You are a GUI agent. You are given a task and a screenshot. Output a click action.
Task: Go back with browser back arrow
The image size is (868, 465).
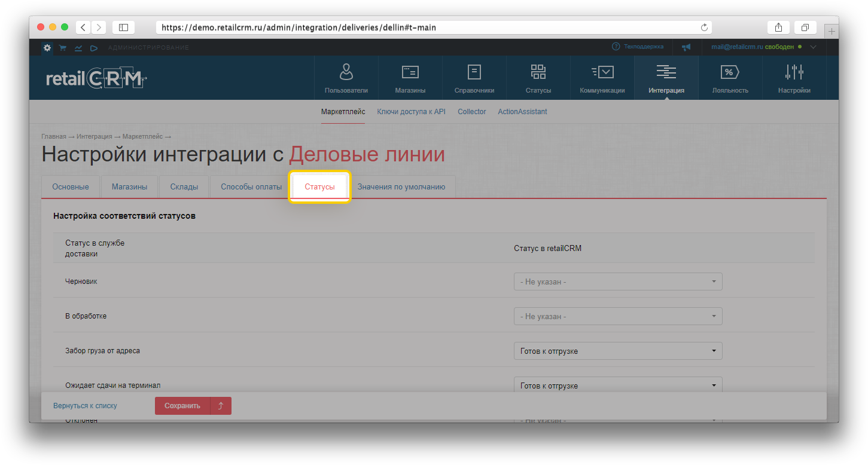coord(83,27)
